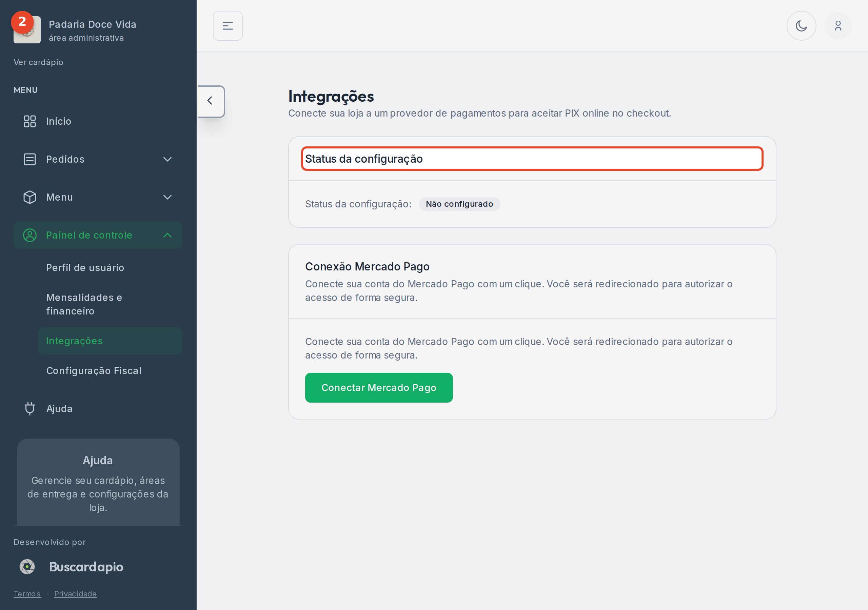Click the Conexão Mercado Pago heading

click(367, 266)
